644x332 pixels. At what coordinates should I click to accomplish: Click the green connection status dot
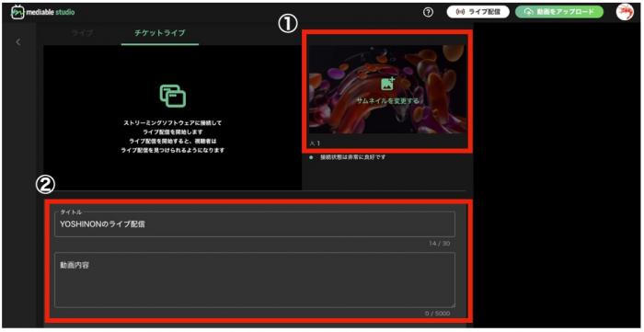311,157
